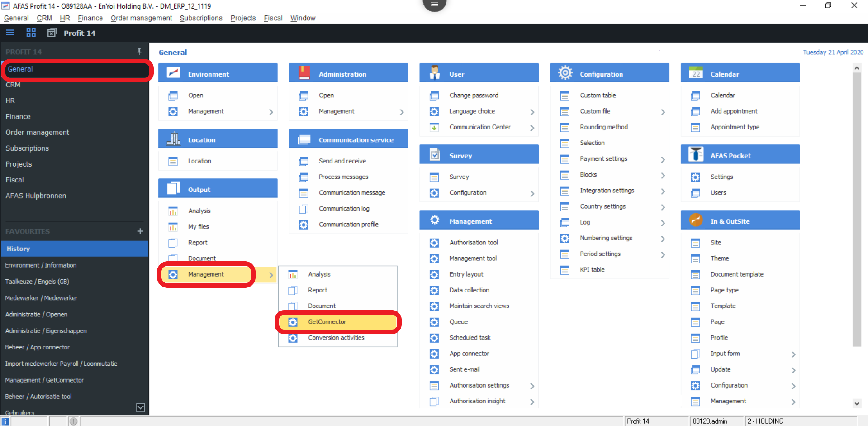The width and height of the screenshot is (868, 426).
Task: Expand the History list dropdown arrow
Action: (x=141, y=407)
